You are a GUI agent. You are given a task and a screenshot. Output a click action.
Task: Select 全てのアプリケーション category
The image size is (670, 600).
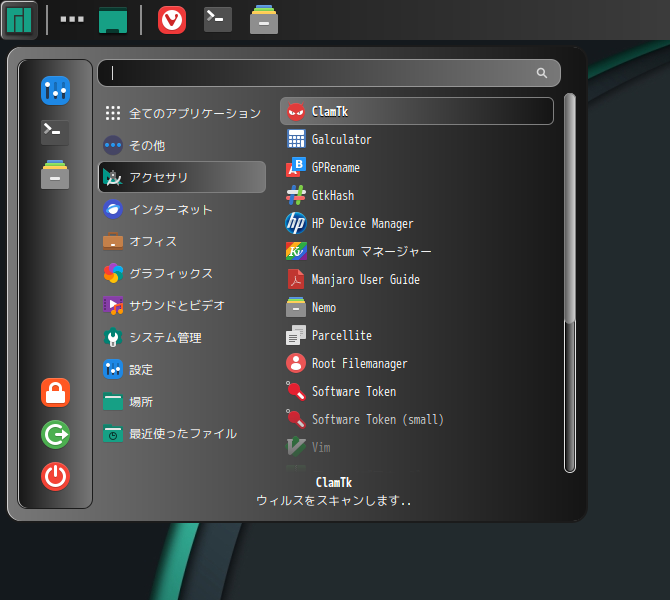pos(182,113)
